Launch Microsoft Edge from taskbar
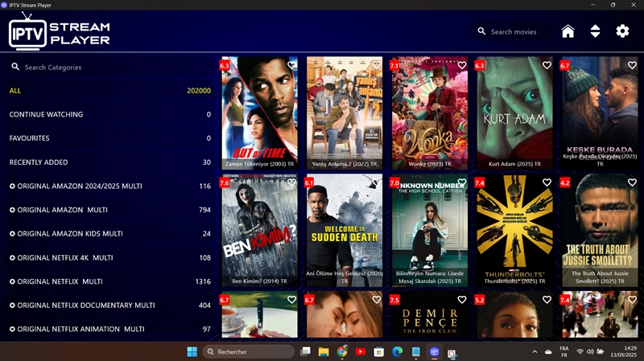Screen dimensions: 644x361 397,351
